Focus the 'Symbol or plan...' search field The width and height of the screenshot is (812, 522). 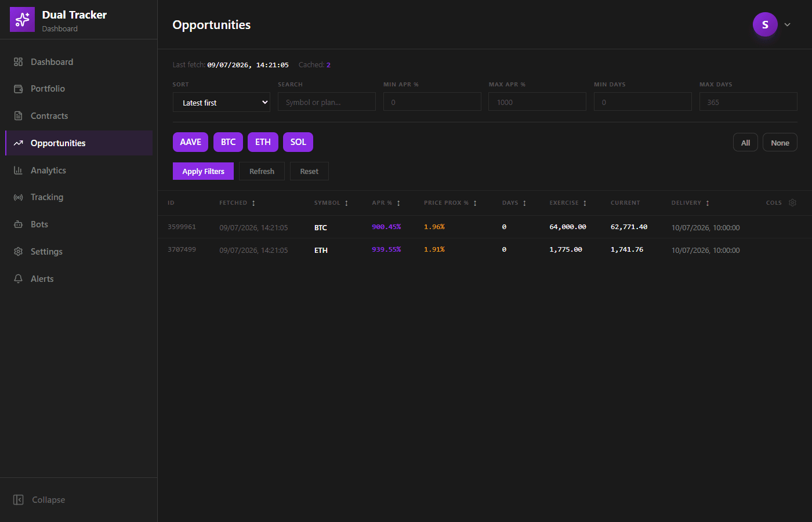tap(327, 102)
